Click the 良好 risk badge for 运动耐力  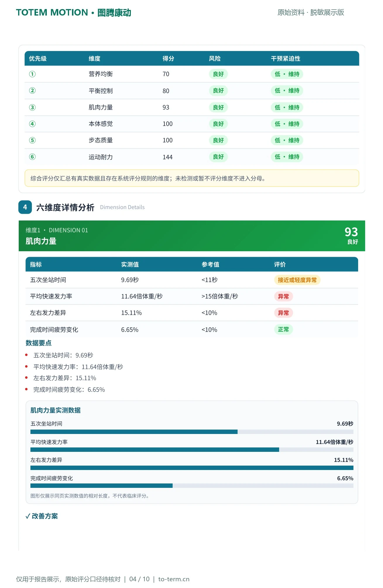point(218,157)
